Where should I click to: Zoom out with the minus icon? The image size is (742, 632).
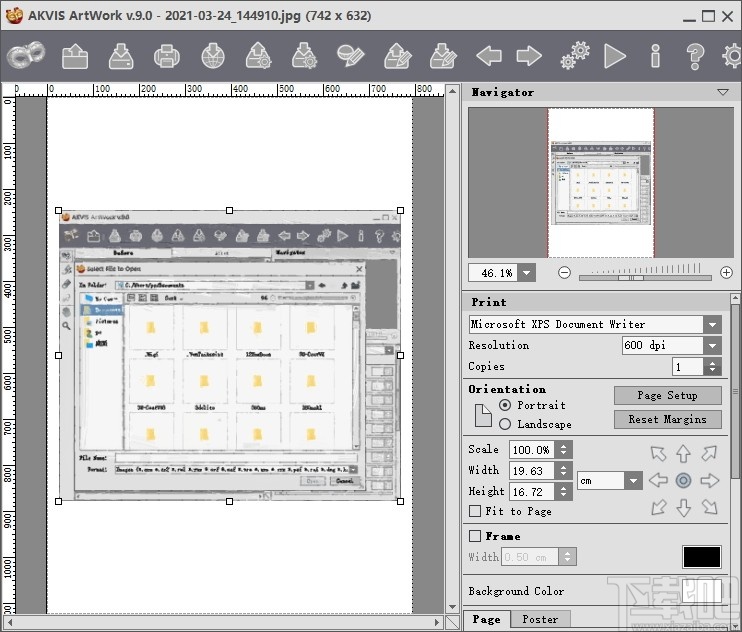pos(564,272)
